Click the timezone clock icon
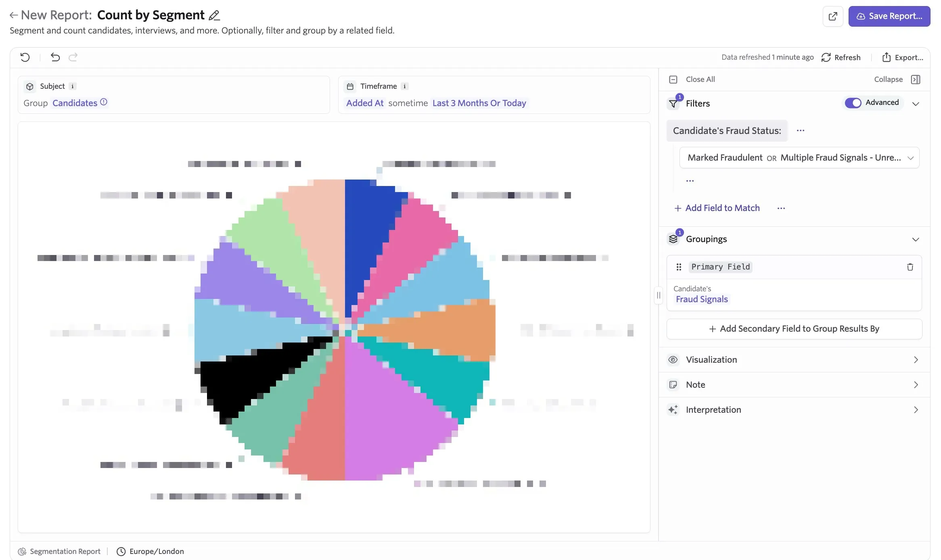 (x=121, y=552)
